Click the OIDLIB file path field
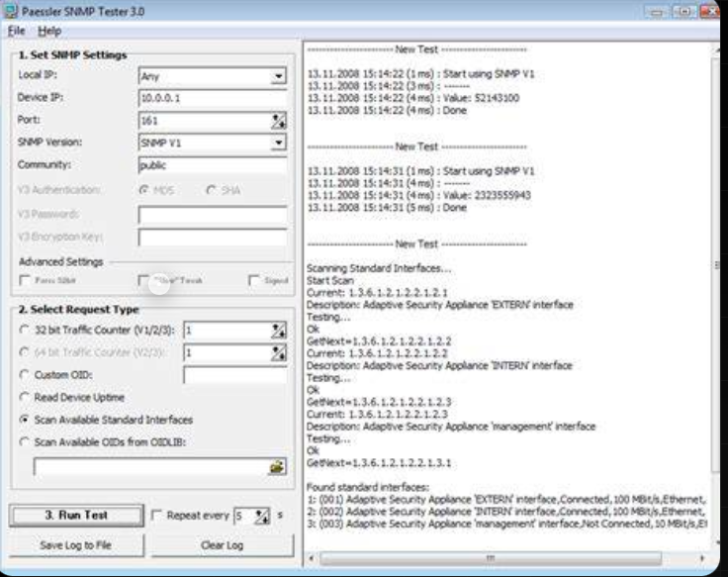 pos(151,467)
